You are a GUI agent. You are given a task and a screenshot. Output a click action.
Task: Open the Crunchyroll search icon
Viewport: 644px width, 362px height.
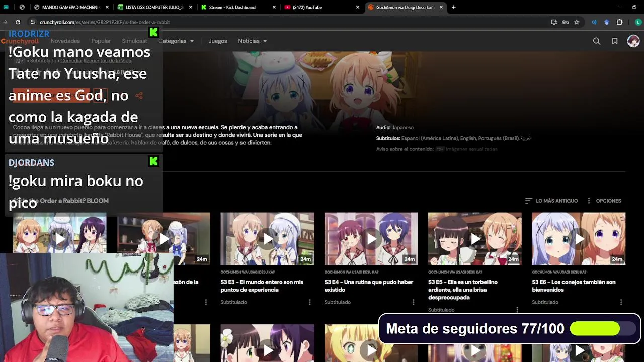(x=596, y=41)
